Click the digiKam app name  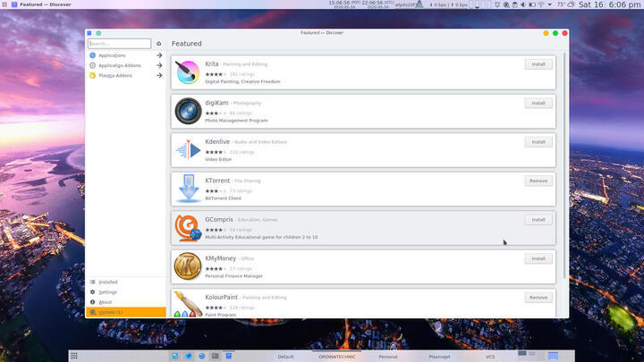(216, 103)
